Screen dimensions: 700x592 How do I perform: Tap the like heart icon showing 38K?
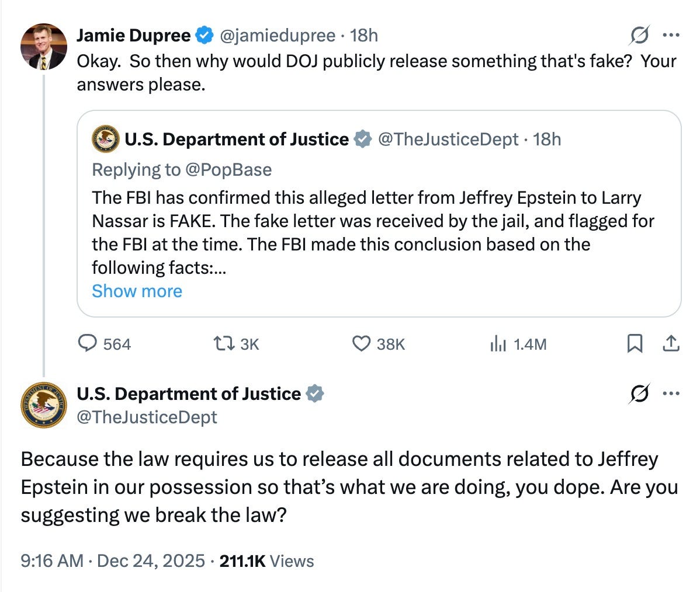[x=362, y=344]
